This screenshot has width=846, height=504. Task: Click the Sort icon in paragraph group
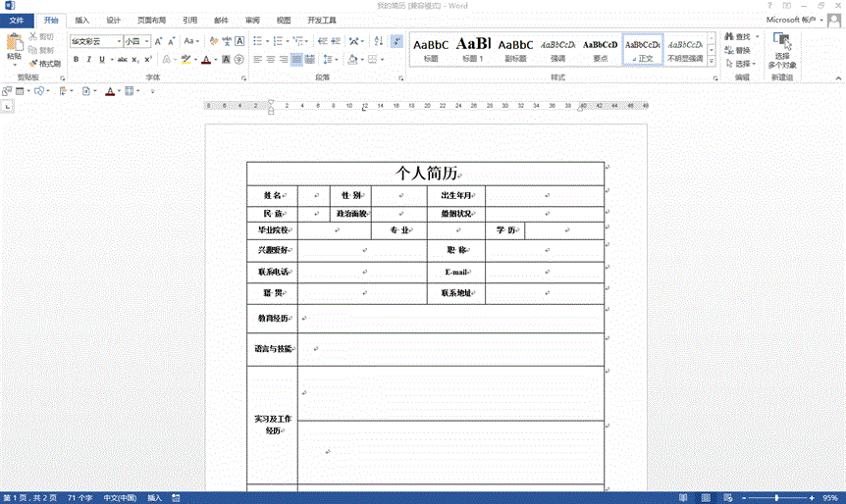click(x=378, y=41)
